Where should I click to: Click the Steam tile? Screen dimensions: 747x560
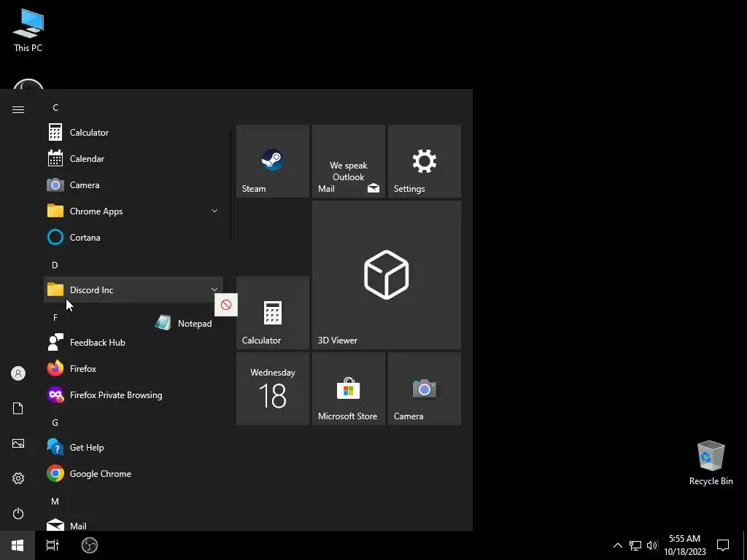273,161
